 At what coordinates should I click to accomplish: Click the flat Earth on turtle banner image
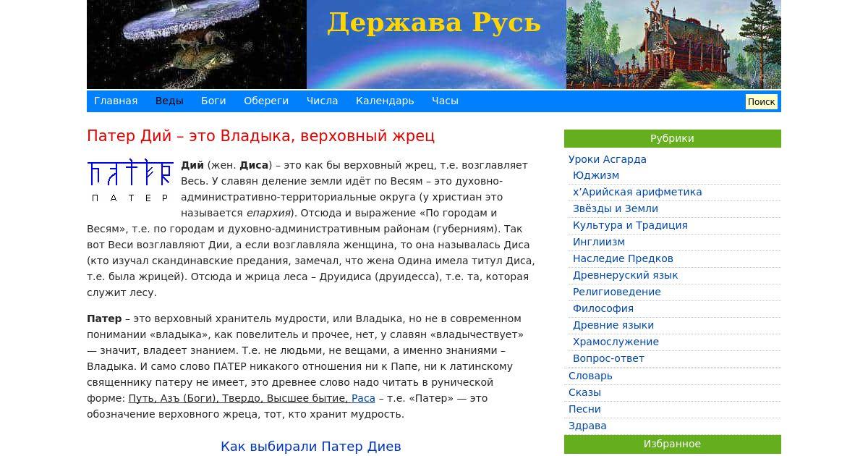[x=197, y=44]
